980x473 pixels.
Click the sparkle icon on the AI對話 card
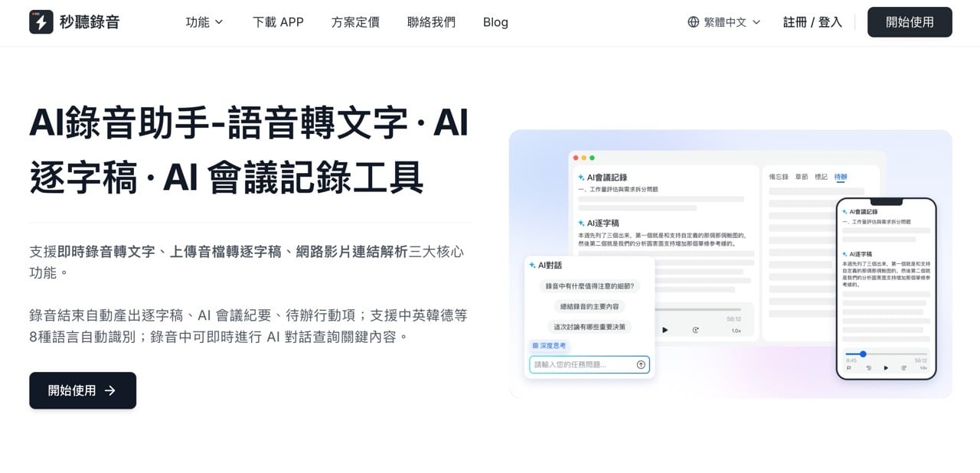click(531, 265)
